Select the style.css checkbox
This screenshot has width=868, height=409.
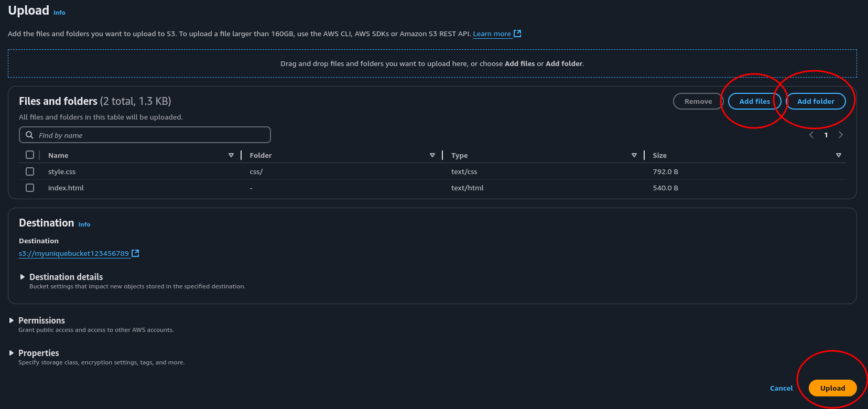(x=30, y=171)
